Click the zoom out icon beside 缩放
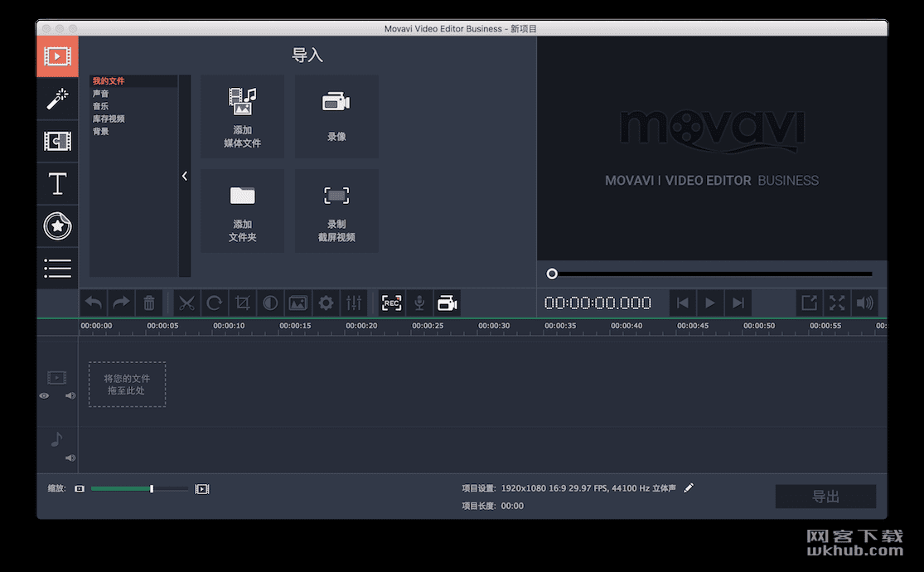 80,489
